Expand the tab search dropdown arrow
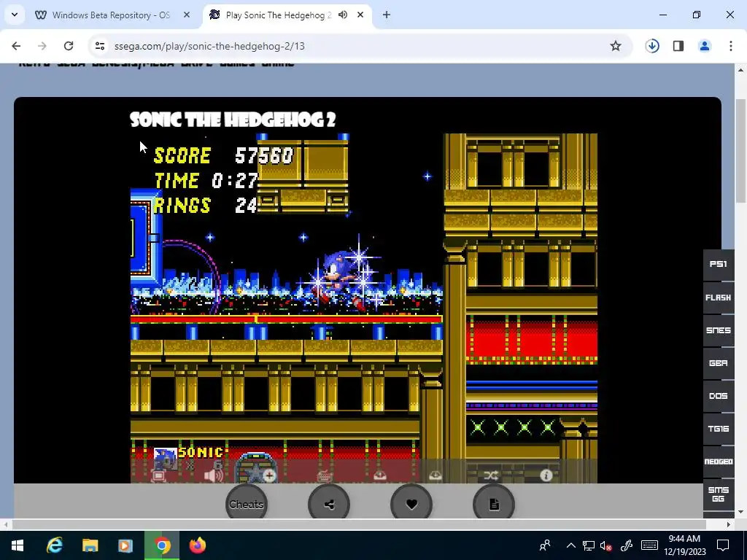 [x=15, y=15]
